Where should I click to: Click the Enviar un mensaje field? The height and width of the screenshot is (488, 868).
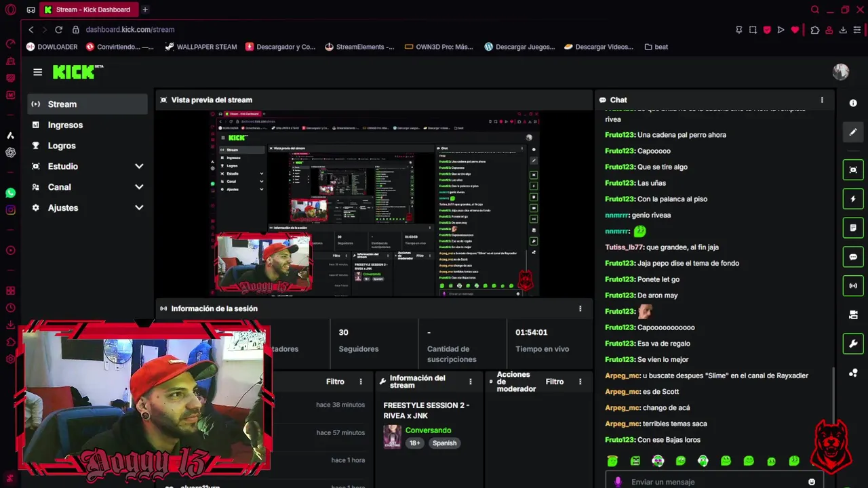click(715, 482)
